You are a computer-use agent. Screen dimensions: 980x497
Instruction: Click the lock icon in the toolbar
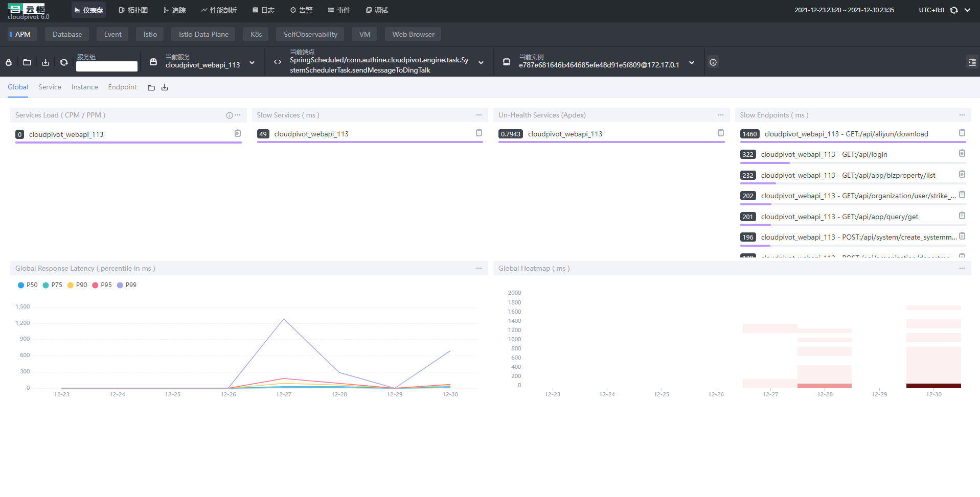[x=9, y=62]
